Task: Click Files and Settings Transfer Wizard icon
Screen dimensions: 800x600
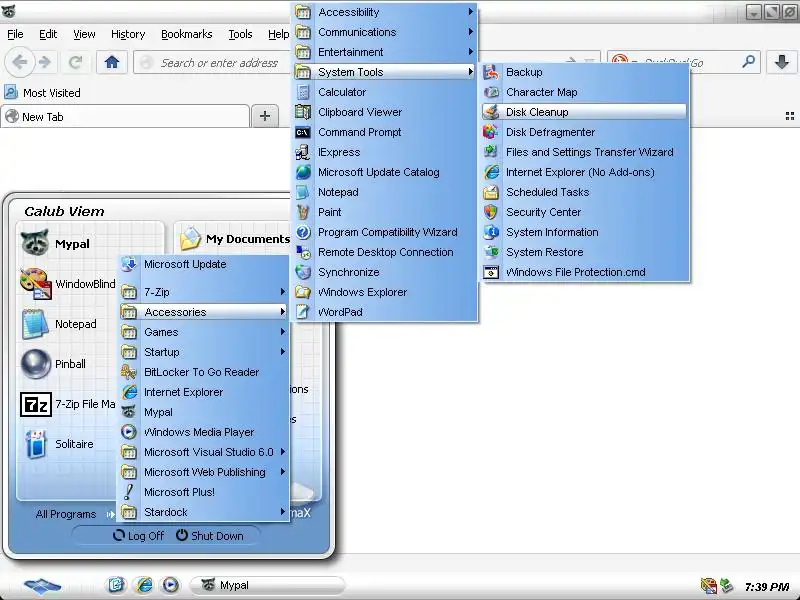Action: coord(491,152)
